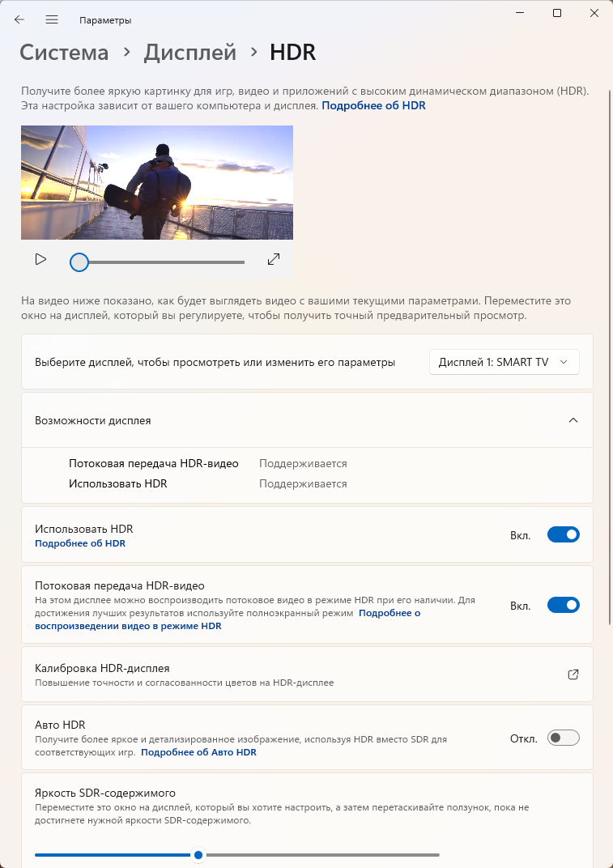Image resolution: width=613 pixels, height=868 pixels.
Task: Open Подробнее об HDR link in description
Action: [373, 105]
